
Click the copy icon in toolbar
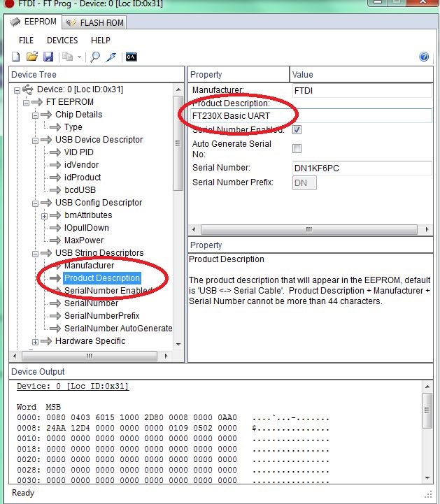click(x=67, y=57)
